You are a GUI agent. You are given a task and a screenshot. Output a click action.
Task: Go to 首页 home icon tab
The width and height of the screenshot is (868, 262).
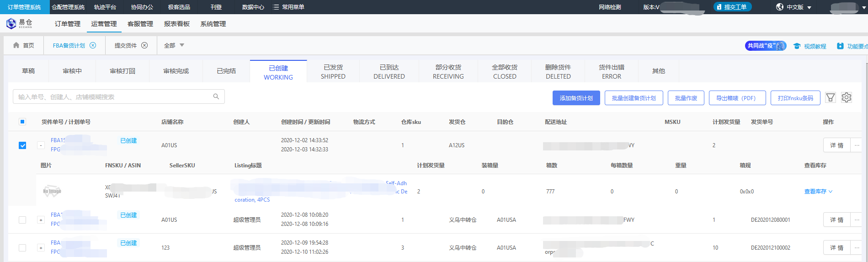(x=24, y=45)
